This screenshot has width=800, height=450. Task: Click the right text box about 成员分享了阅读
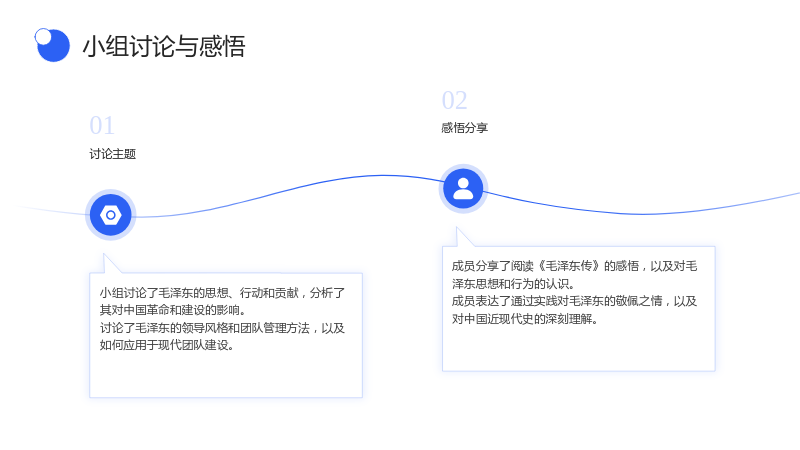579,309
